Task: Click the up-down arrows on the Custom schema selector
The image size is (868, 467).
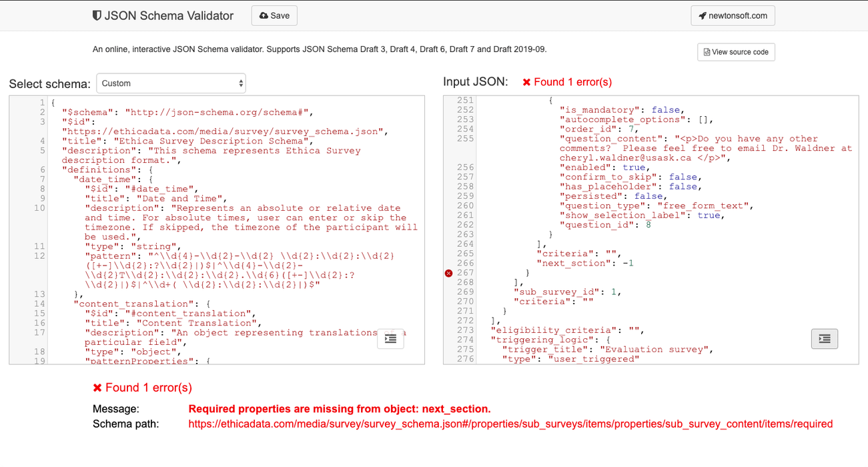Action: coord(239,83)
